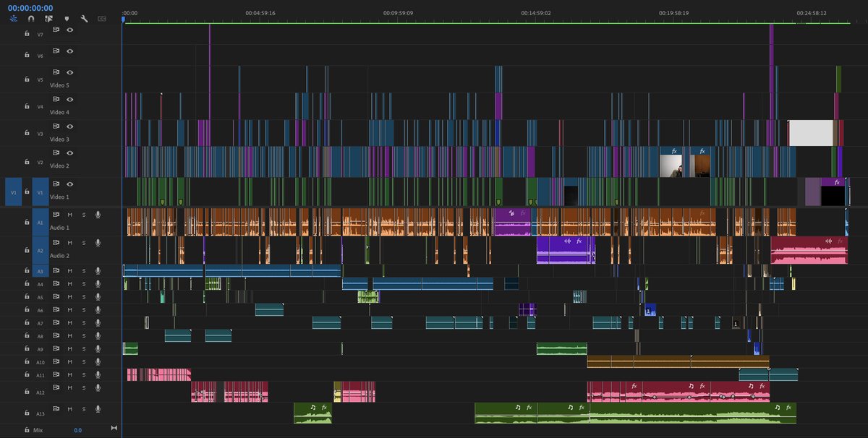The image size is (868, 438).
Task: Toggle Video 2 track visibility
Action: 70,153
